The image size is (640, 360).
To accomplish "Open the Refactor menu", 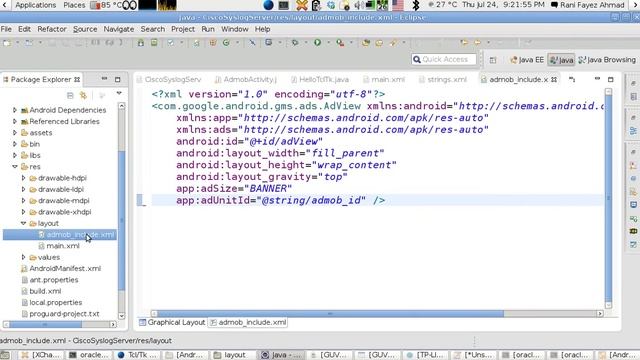I will (52, 29).
